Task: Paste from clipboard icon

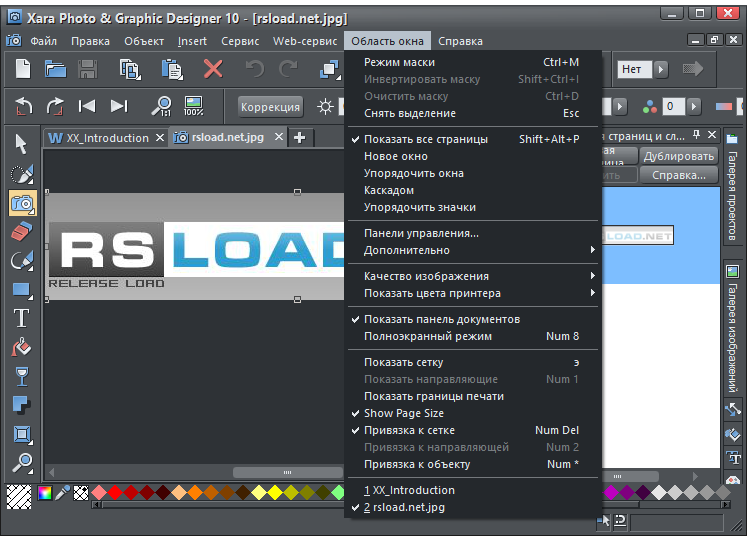Action: (172, 69)
